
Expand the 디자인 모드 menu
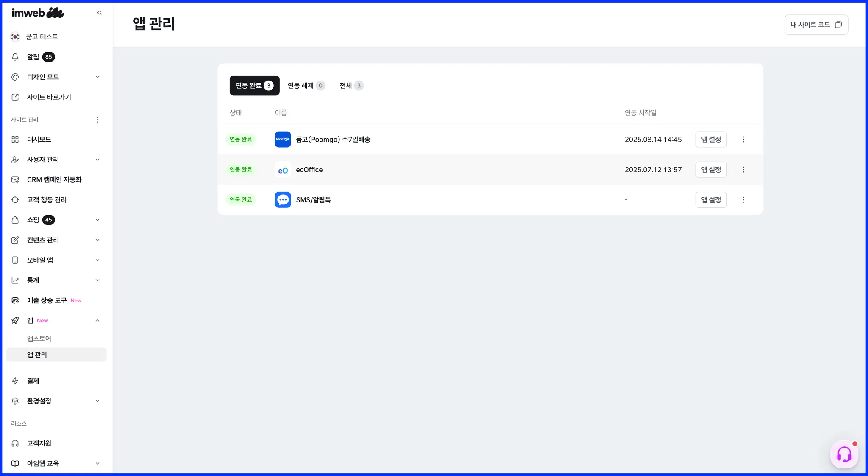pos(97,77)
